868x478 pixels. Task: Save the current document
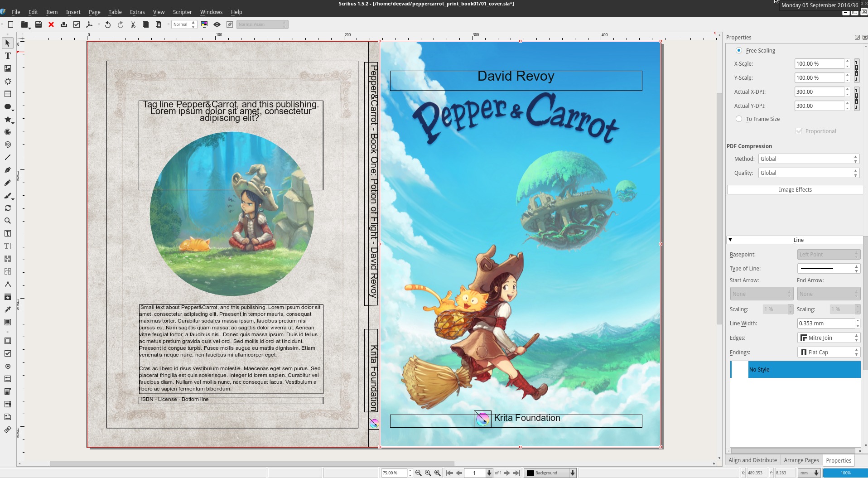point(39,24)
